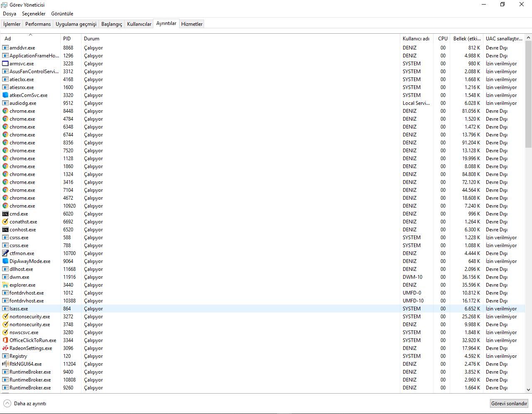Open the Dosya menu

click(10, 14)
